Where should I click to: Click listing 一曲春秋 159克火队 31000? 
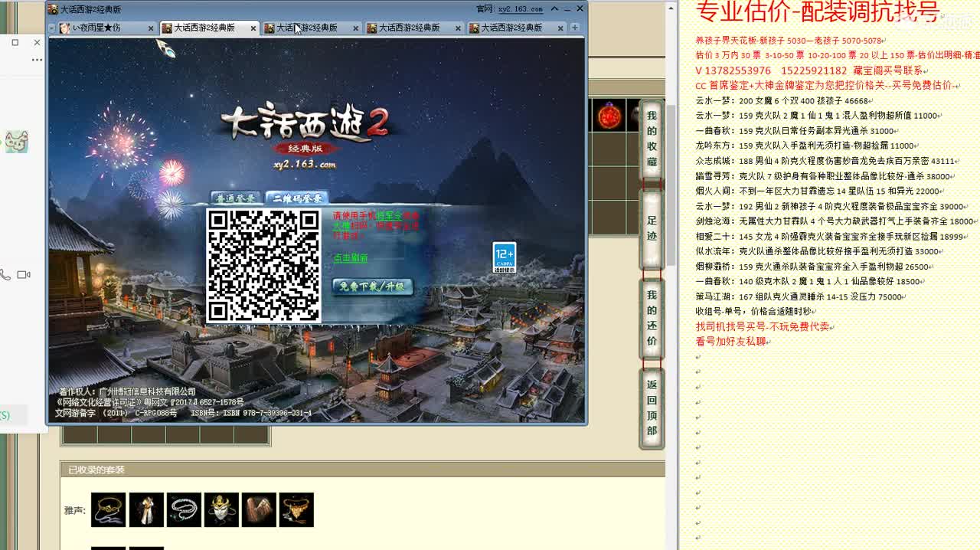[795, 131]
